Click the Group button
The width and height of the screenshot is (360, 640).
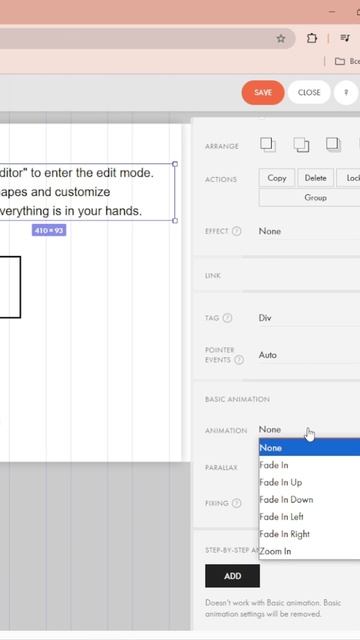click(x=309, y=198)
